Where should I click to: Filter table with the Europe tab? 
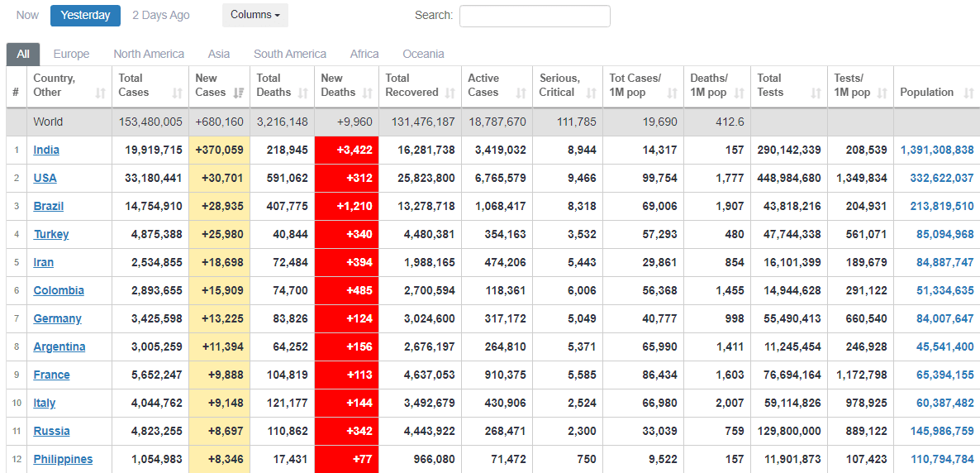point(71,54)
